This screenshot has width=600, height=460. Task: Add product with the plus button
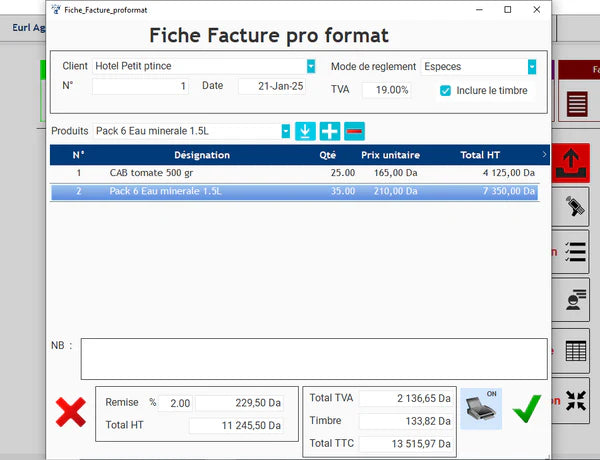(329, 131)
